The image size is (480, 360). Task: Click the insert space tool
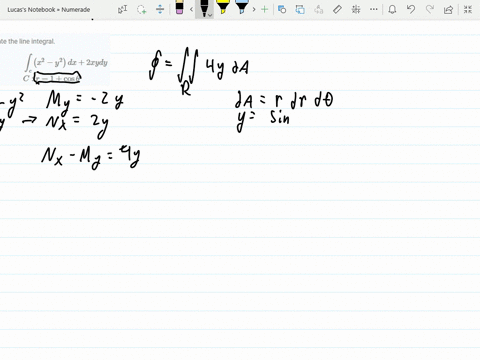(x=160, y=9)
